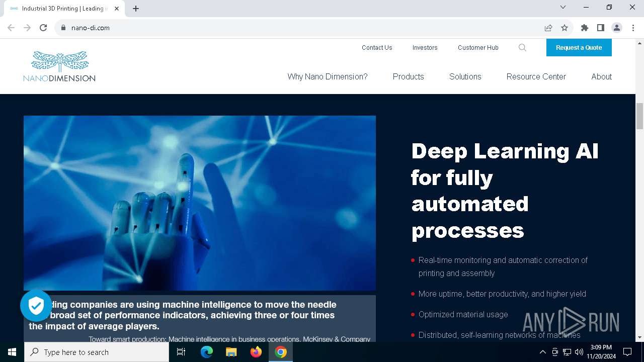The height and width of the screenshot is (362, 644).
Task: Switch to Chrome in the taskbar
Action: (x=281, y=352)
